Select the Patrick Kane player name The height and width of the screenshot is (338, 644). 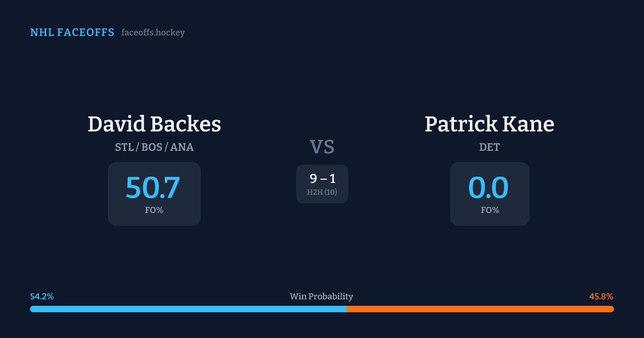point(489,124)
